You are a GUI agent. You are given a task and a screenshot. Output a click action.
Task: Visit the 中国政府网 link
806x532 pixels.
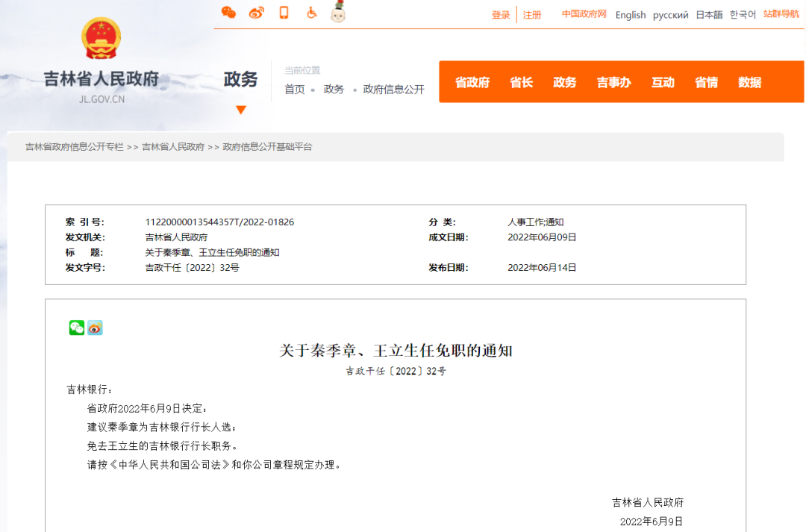584,14
